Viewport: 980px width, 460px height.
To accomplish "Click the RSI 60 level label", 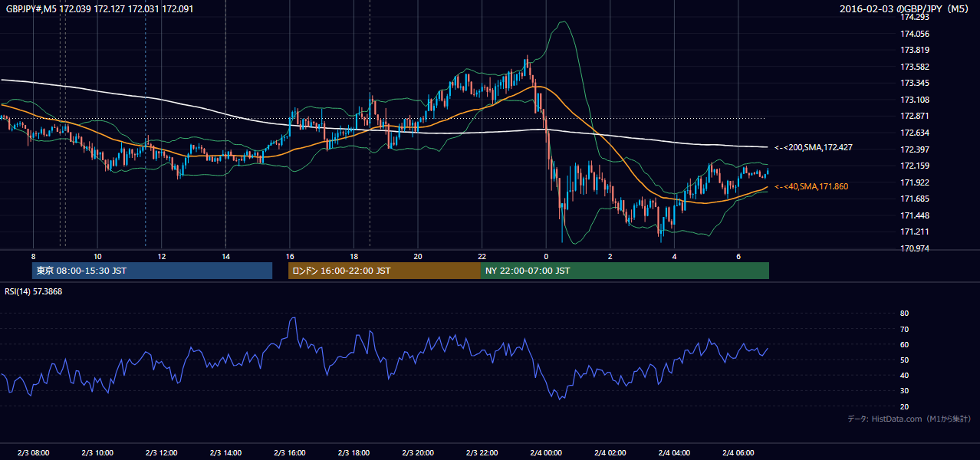I will coord(905,344).
